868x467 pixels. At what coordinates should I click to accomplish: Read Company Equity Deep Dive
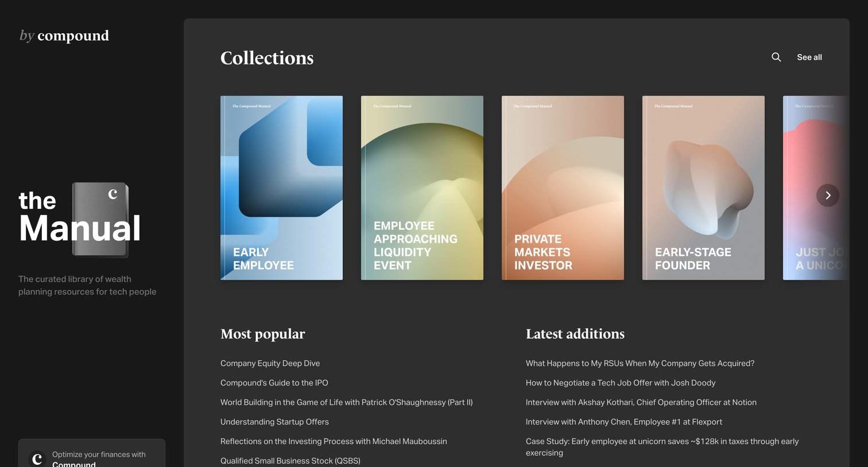(x=270, y=363)
